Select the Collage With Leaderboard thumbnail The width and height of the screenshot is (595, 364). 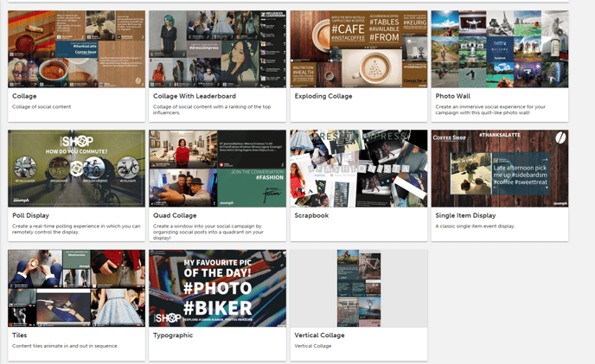click(217, 49)
